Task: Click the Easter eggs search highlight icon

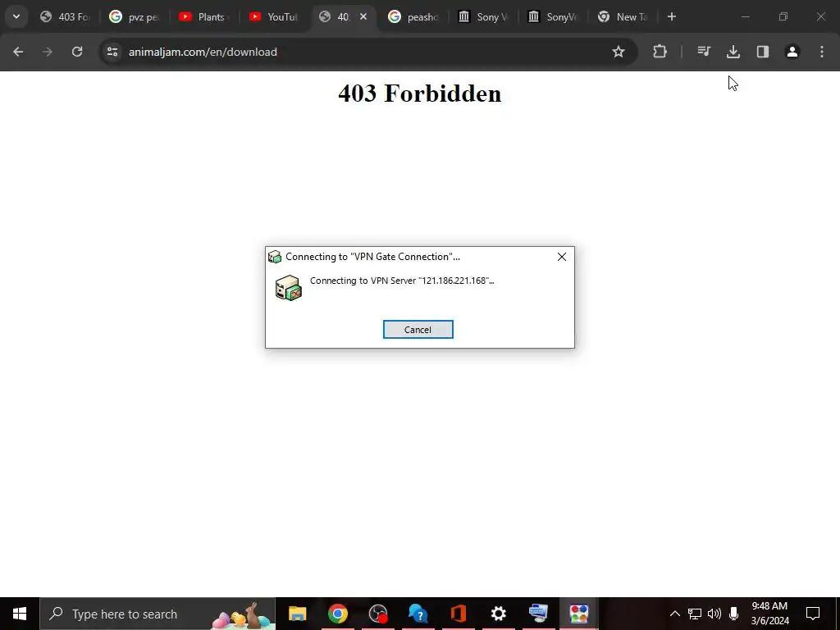Action: (x=242, y=615)
